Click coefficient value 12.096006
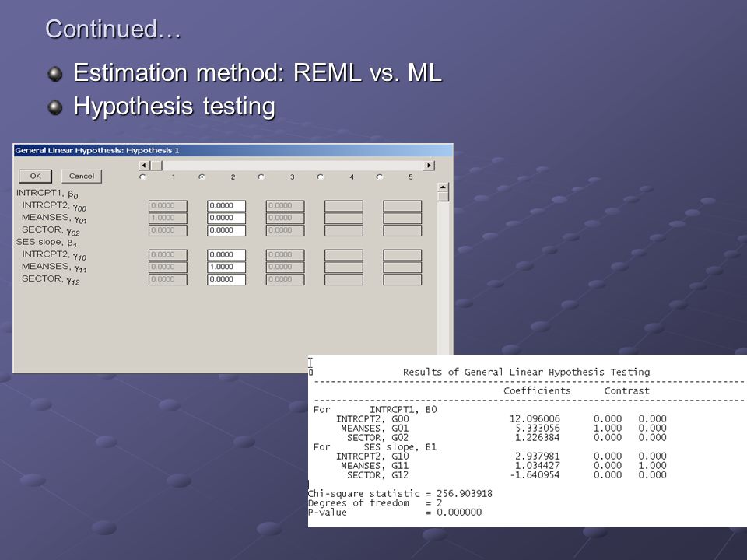The width and height of the screenshot is (747, 560). tap(535, 419)
